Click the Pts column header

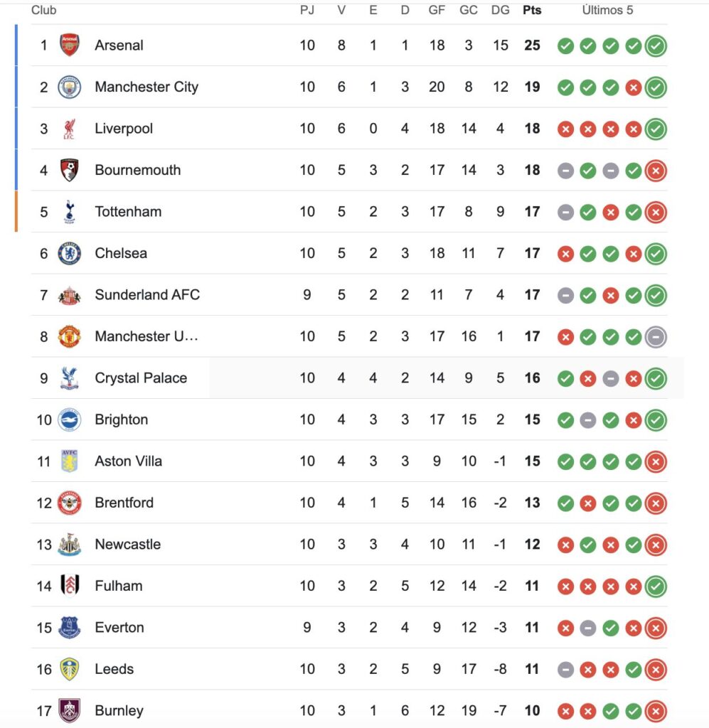[532, 10]
